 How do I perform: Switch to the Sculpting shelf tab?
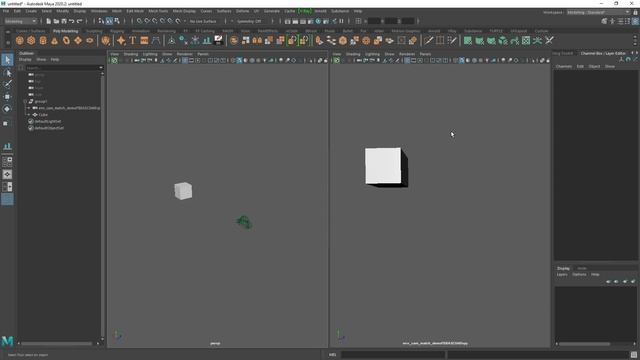pyautogui.click(x=94, y=31)
